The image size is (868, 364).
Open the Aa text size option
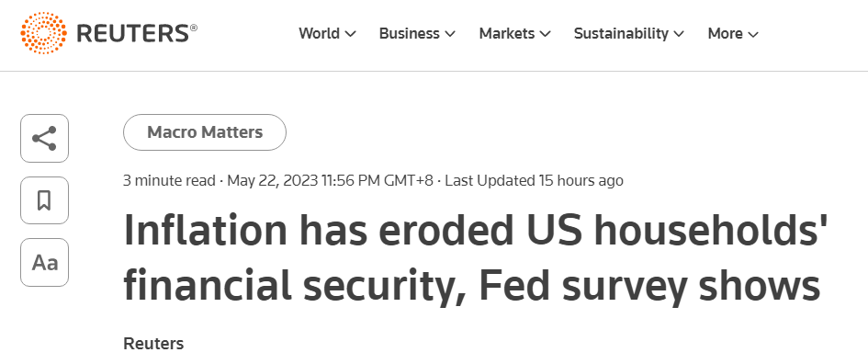[44, 263]
